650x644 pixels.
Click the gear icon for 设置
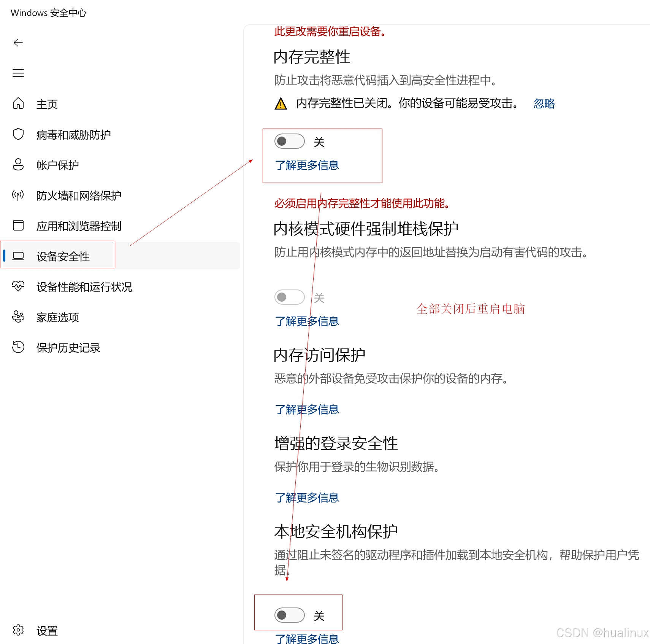[x=18, y=630]
